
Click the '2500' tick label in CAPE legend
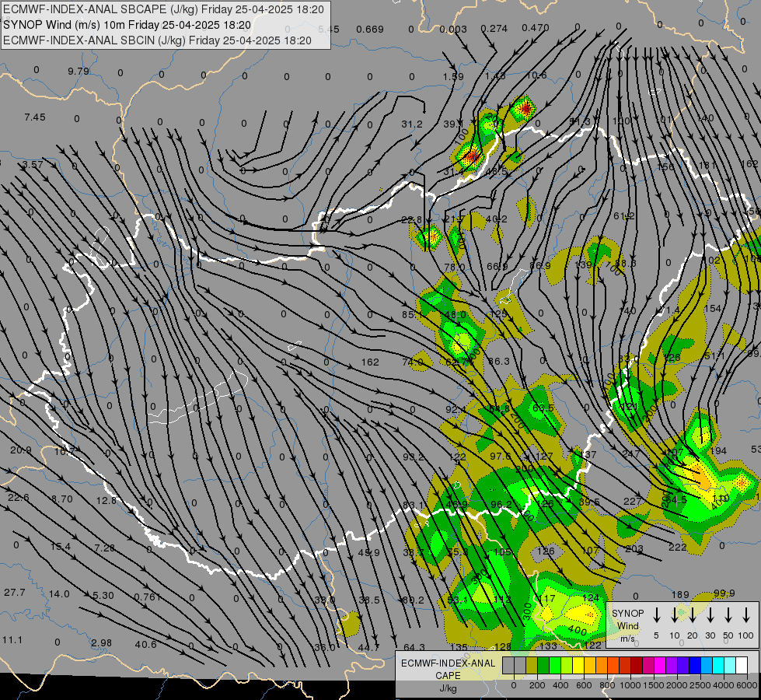(x=700, y=685)
